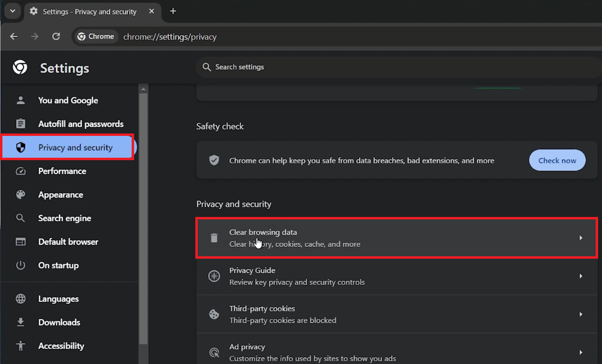Click the Ad privacy icon
Image resolution: width=602 pixels, height=364 pixels.
point(214,352)
